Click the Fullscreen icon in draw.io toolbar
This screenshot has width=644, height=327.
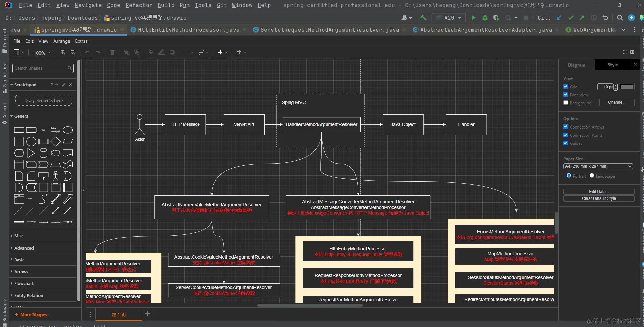(625, 52)
